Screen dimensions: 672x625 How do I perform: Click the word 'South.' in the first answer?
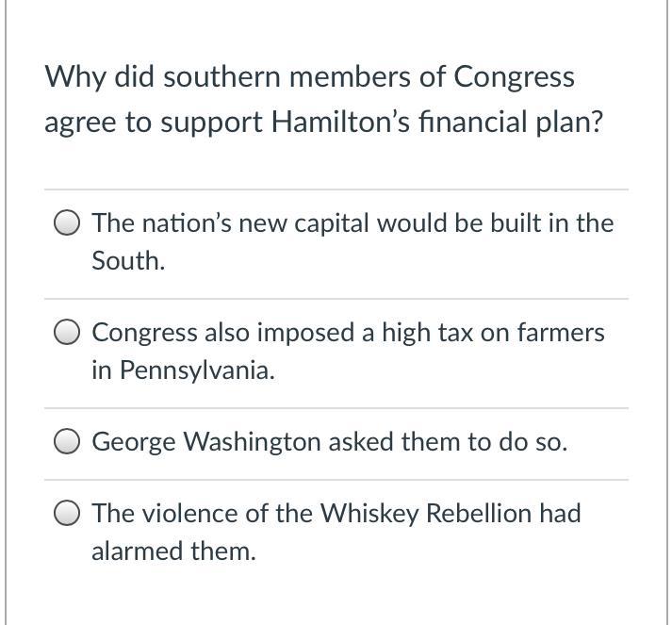[x=128, y=261]
